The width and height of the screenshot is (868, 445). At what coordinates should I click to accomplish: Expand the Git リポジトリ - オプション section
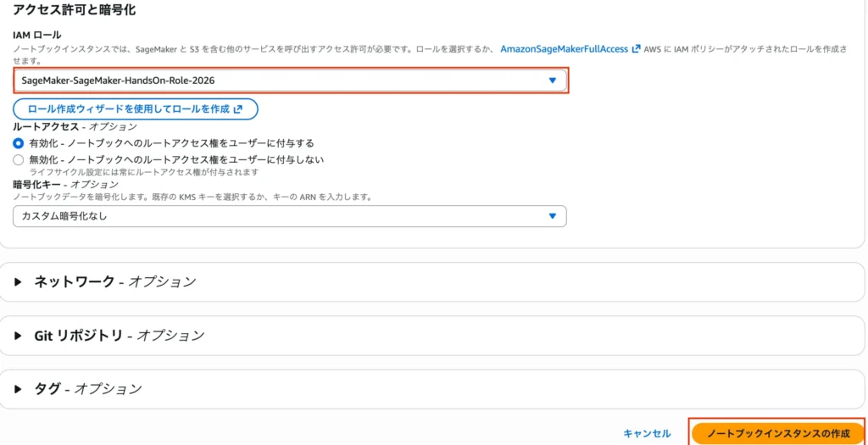[x=119, y=336]
